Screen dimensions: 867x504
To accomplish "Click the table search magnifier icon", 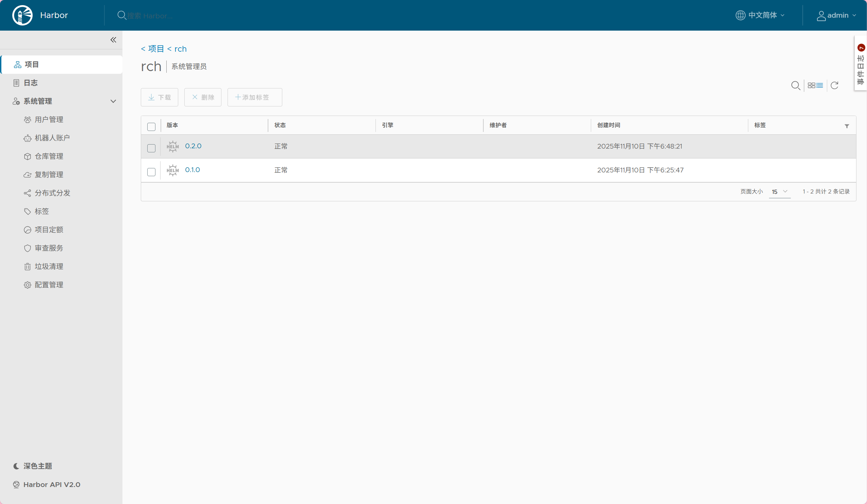I will 796,85.
